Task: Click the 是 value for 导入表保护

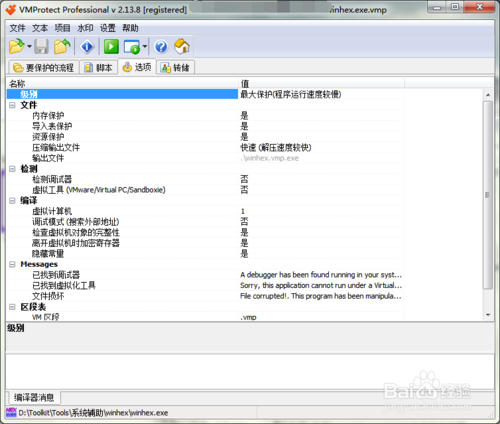Action: [244, 126]
